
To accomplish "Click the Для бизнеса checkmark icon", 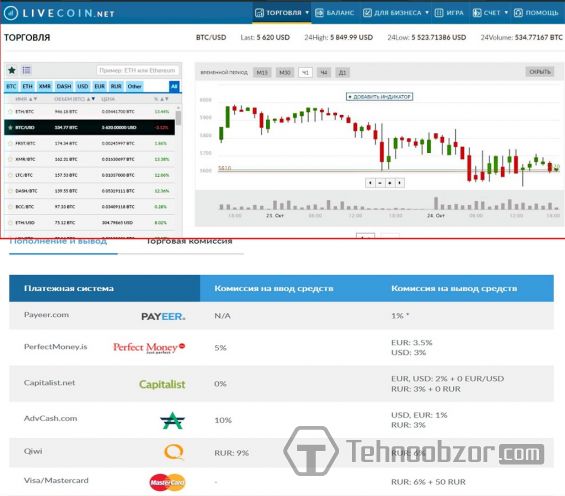I will click(367, 13).
